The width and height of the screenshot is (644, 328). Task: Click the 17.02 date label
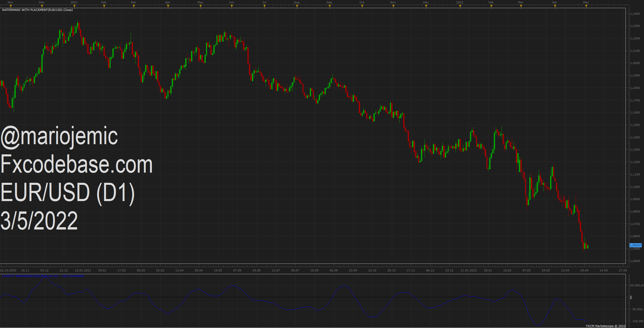[122, 270]
